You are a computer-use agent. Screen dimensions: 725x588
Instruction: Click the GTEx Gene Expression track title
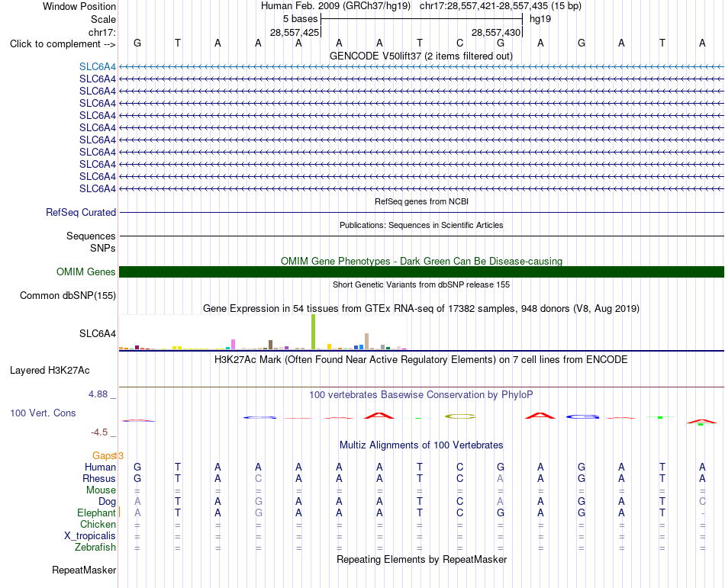click(421, 309)
